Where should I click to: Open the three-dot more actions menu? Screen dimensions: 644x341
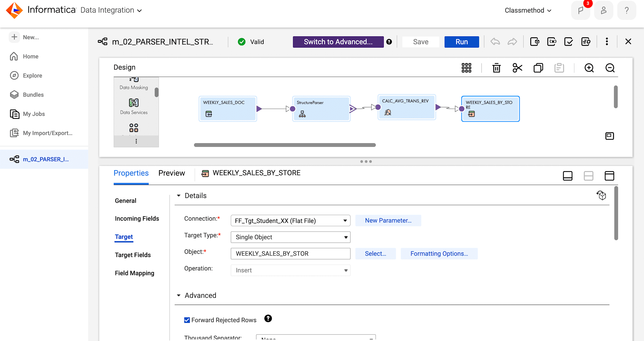[x=607, y=41]
